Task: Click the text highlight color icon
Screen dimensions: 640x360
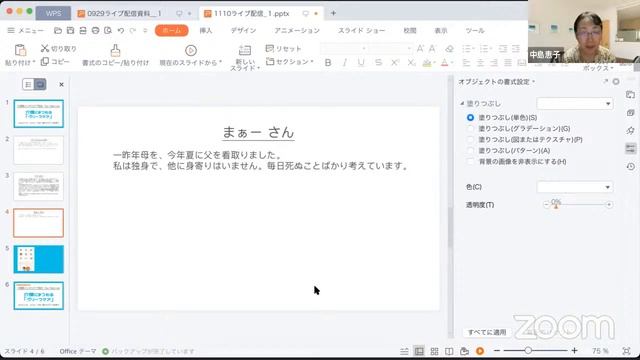Action: (x=427, y=62)
